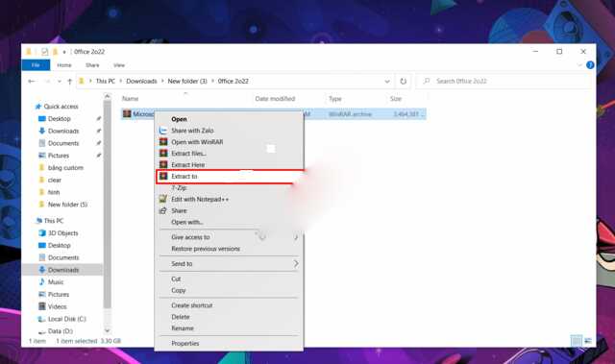Click WinRAR icon beside Extract files
615x364 pixels.
pyautogui.click(x=163, y=154)
